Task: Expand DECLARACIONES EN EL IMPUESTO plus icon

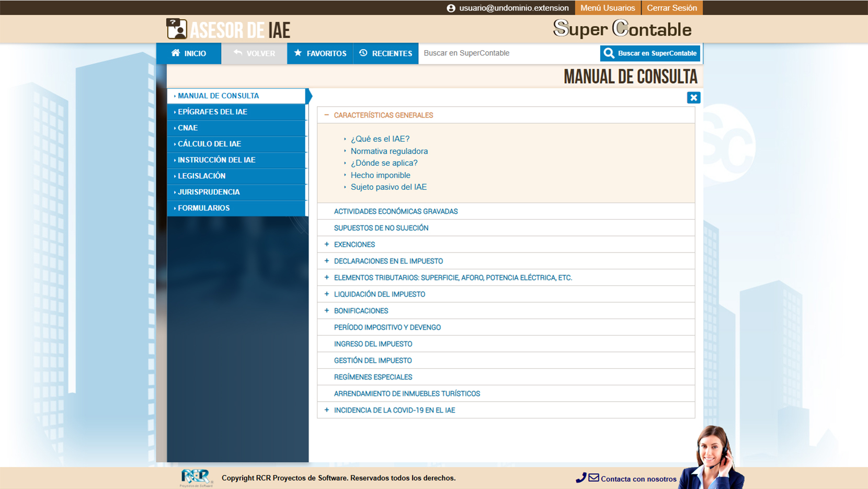Action: click(327, 261)
